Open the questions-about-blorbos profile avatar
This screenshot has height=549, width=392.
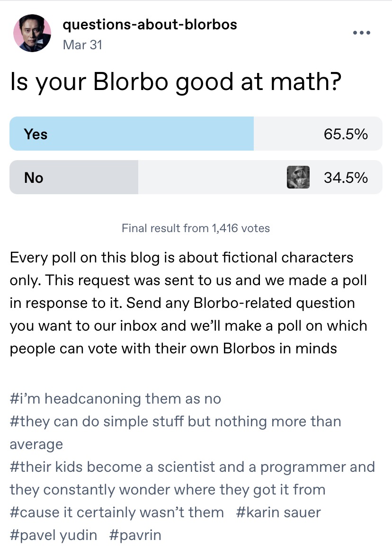coord(32,33)
